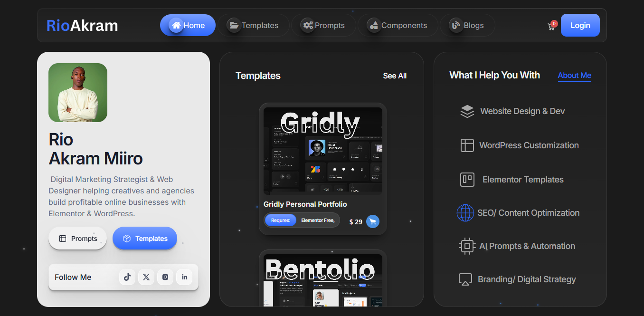Open the Templates nav menu item

click(253, 25)
